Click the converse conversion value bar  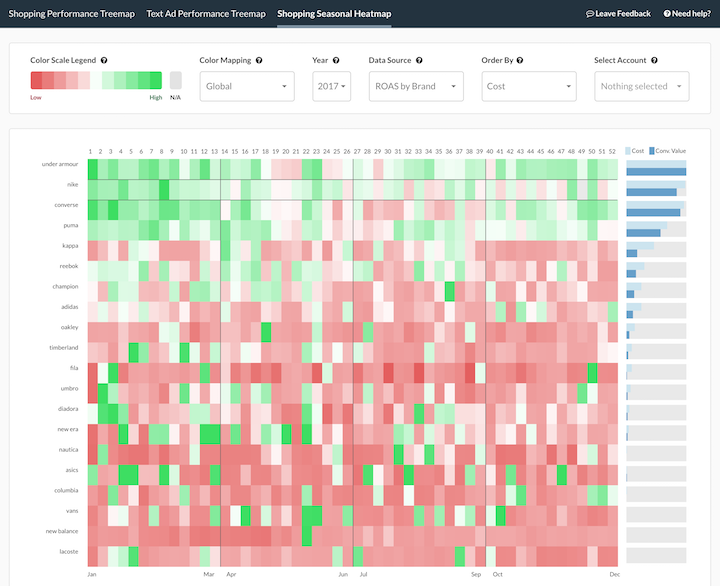(x=653, y=213)
